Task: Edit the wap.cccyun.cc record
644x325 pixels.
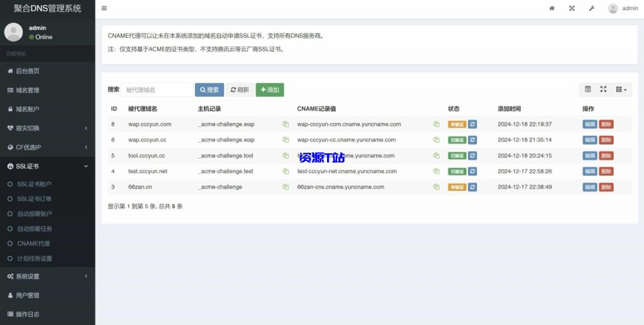Action: (x=590, y=140)
